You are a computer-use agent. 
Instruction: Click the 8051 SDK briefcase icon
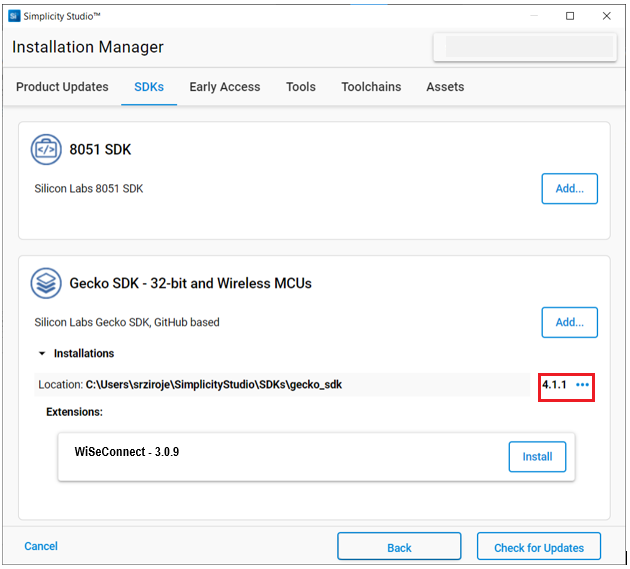pyautogui.click(x=46, y=149)
